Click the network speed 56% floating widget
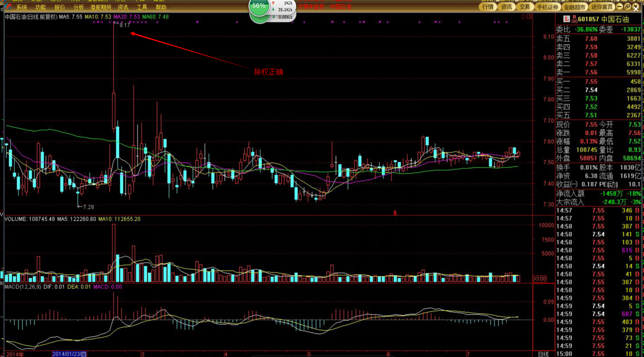The image size is (644, 357). coord(259,6)
